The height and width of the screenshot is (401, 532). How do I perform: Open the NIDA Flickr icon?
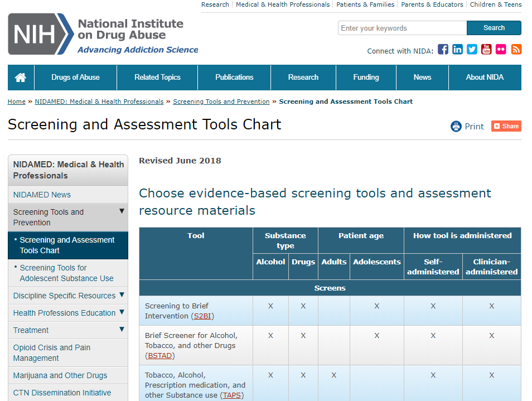[501, 50]
